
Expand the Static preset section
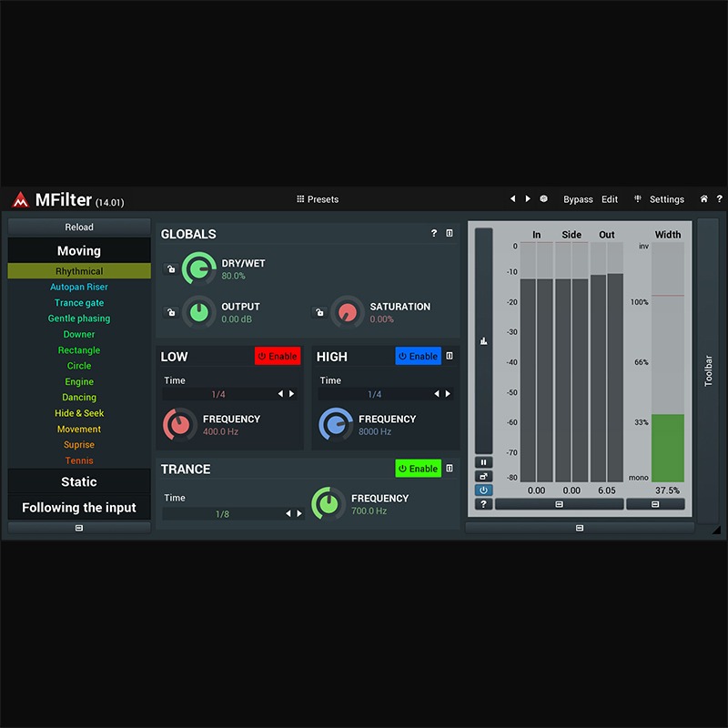(x=79, y=481)
